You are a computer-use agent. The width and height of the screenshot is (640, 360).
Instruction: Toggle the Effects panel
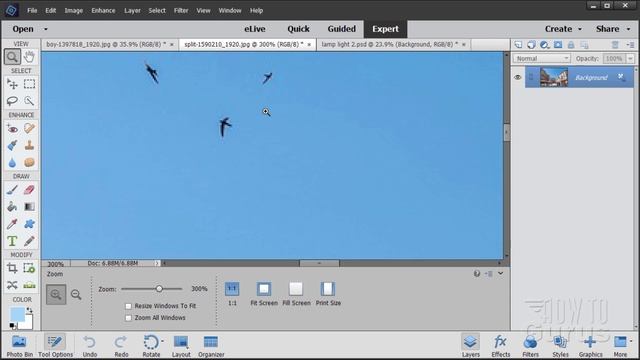click(500, 346)
